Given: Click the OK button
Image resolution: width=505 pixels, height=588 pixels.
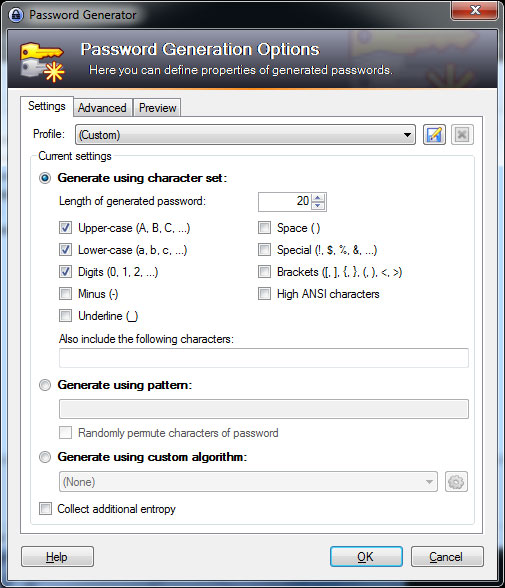Looking at the screenshot, I should click(366, 556).
